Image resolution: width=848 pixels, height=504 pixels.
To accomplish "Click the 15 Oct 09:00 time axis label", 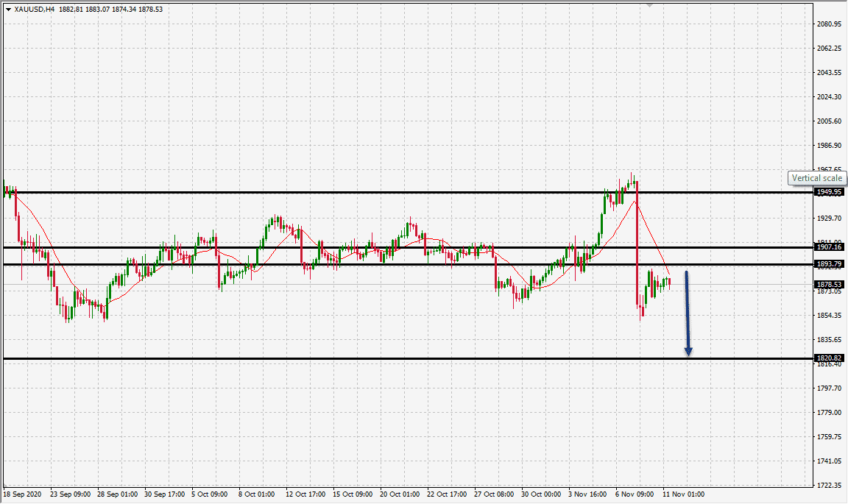I will [353, 494].
